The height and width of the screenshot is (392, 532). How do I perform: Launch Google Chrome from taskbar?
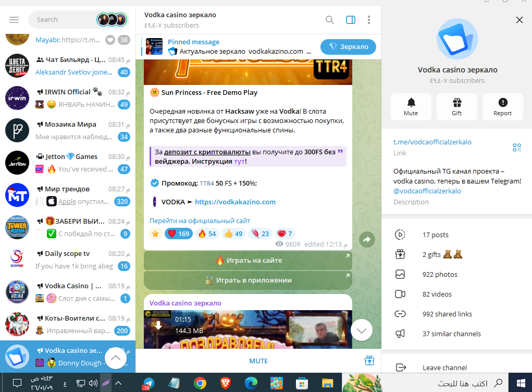(200, 383)
